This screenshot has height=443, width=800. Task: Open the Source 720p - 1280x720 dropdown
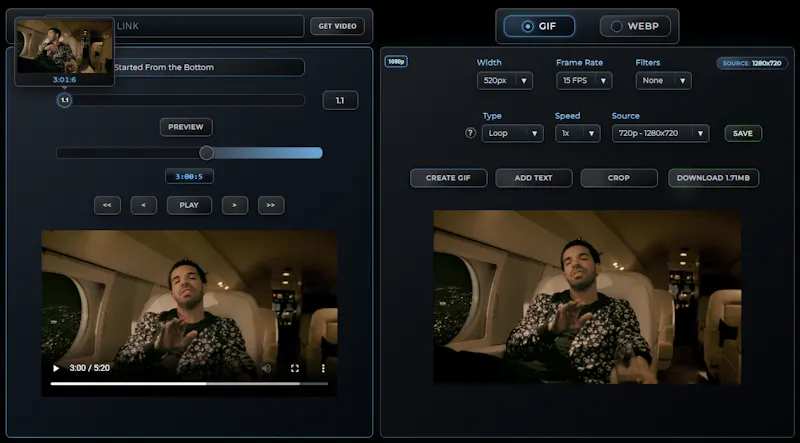coord(661,133)
